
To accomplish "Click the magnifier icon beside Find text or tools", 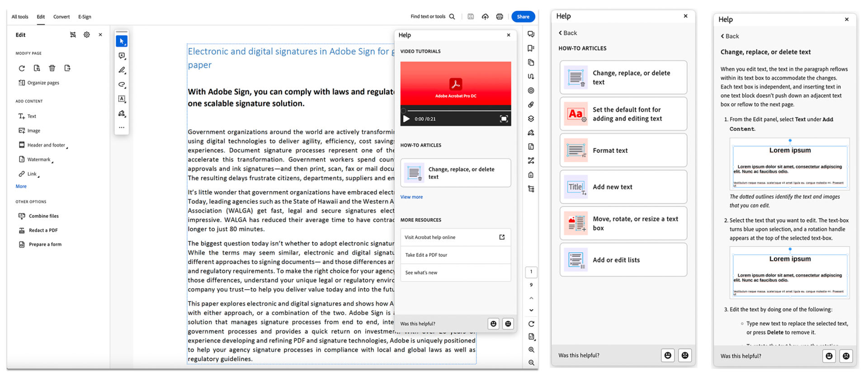I will (452, 17).
